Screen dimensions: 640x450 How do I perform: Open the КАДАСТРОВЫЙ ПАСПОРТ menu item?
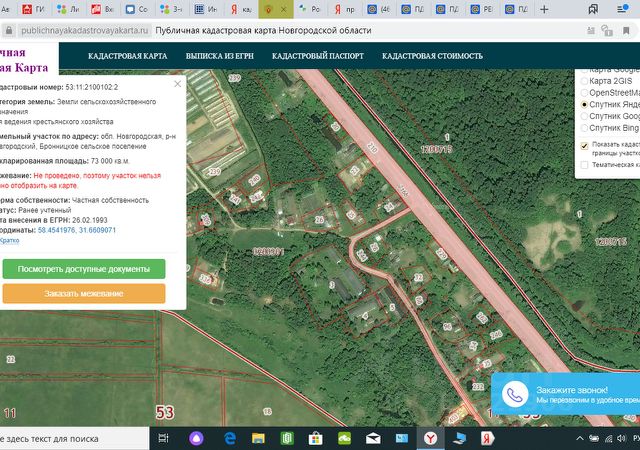point(318,56)
